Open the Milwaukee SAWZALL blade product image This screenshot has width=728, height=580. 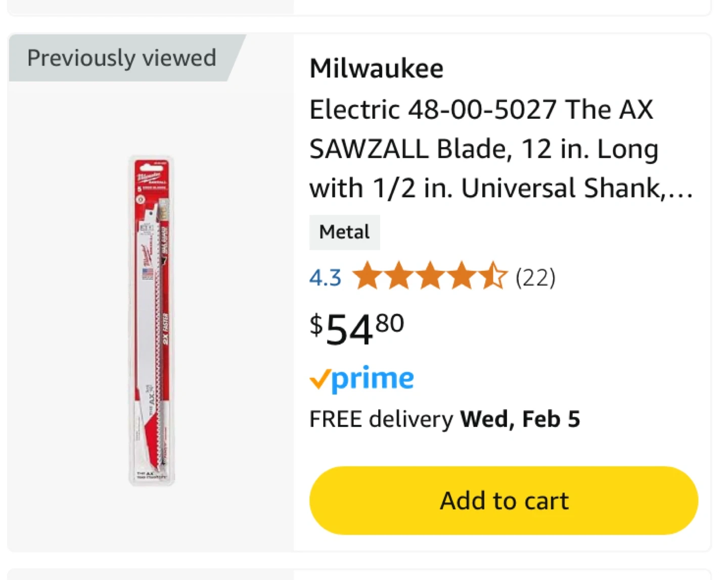(x=151, y=320)
